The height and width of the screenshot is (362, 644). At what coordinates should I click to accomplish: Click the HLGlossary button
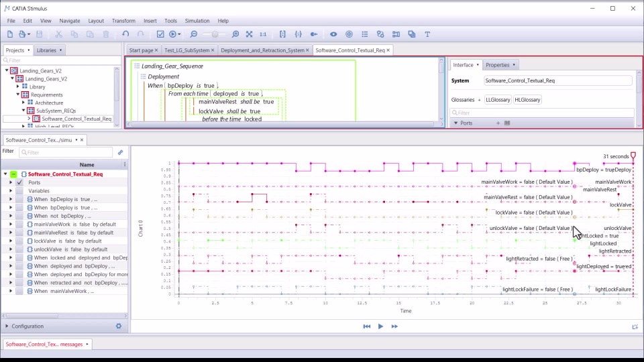point(527,100)
